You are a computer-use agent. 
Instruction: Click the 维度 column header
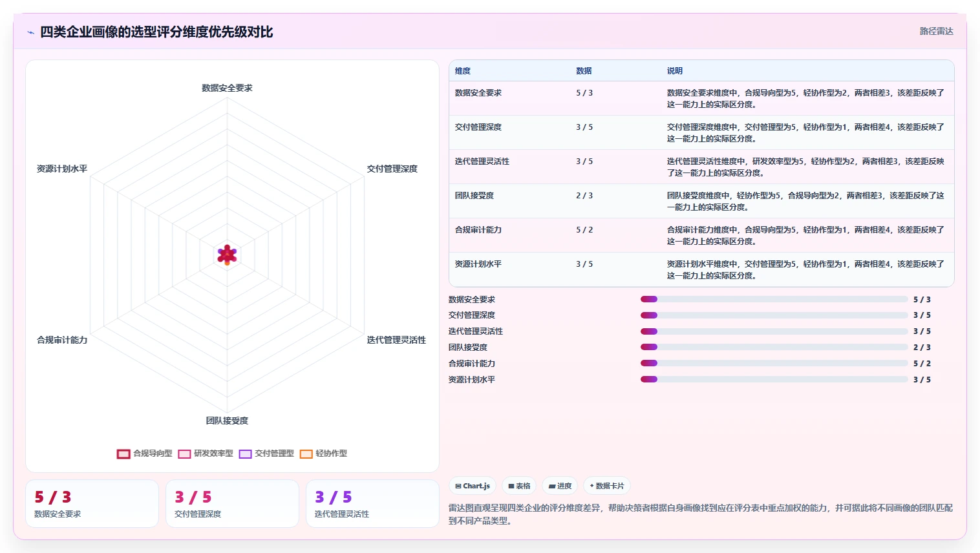[463, 71]
